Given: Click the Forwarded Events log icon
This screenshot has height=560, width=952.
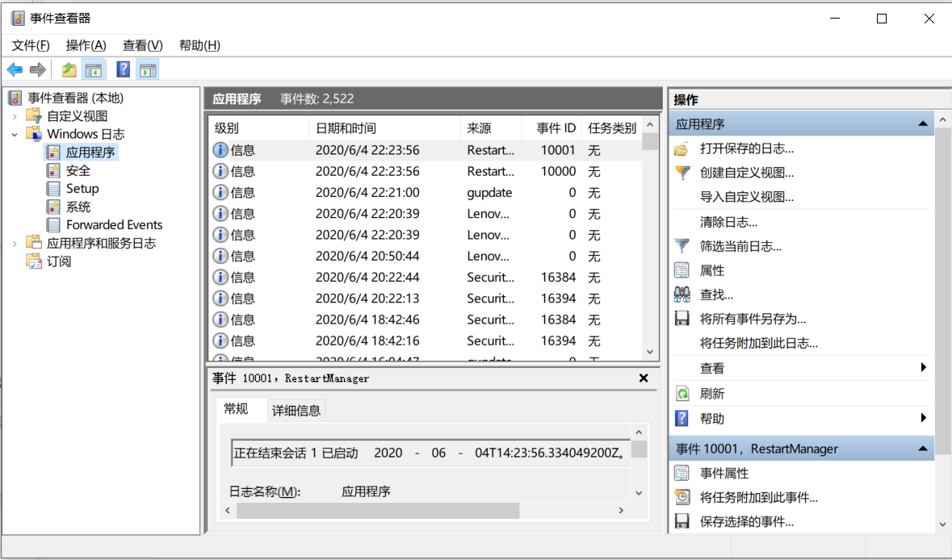Looking at the screenshot, I should [53, 224].
